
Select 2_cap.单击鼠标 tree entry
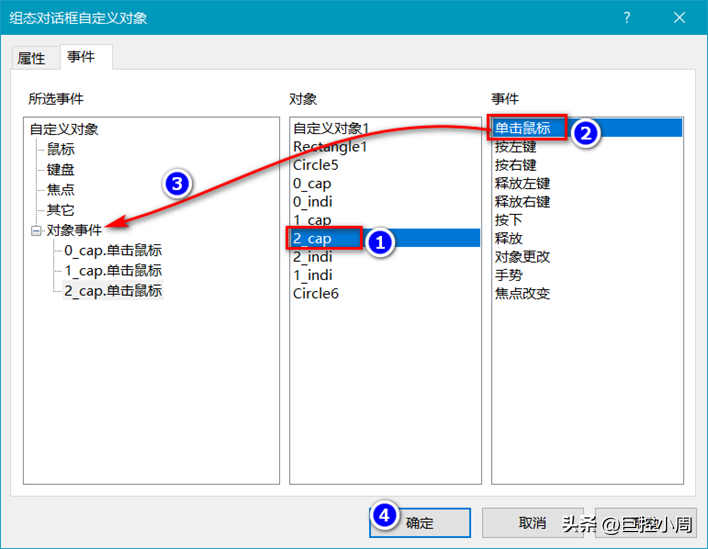click(112, 291)
